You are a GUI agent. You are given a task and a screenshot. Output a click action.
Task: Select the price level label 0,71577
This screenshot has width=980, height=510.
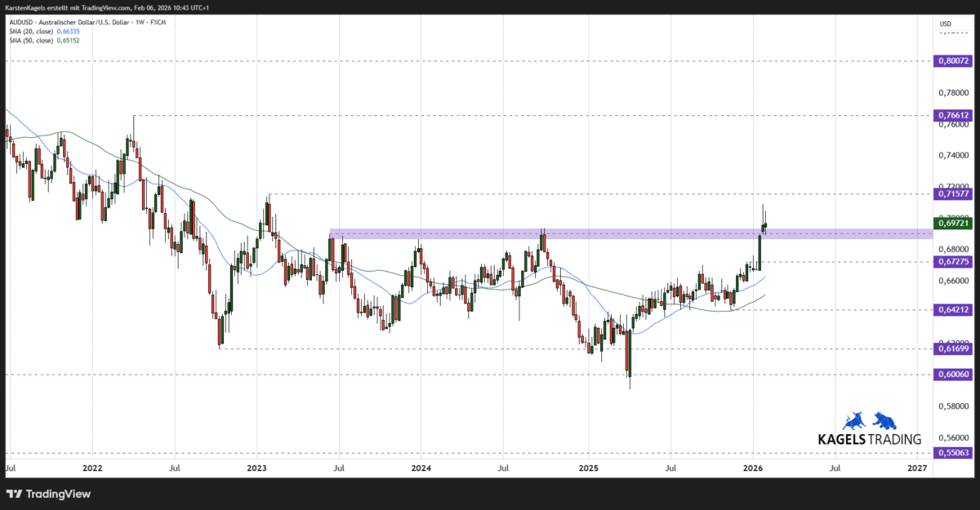952,194
